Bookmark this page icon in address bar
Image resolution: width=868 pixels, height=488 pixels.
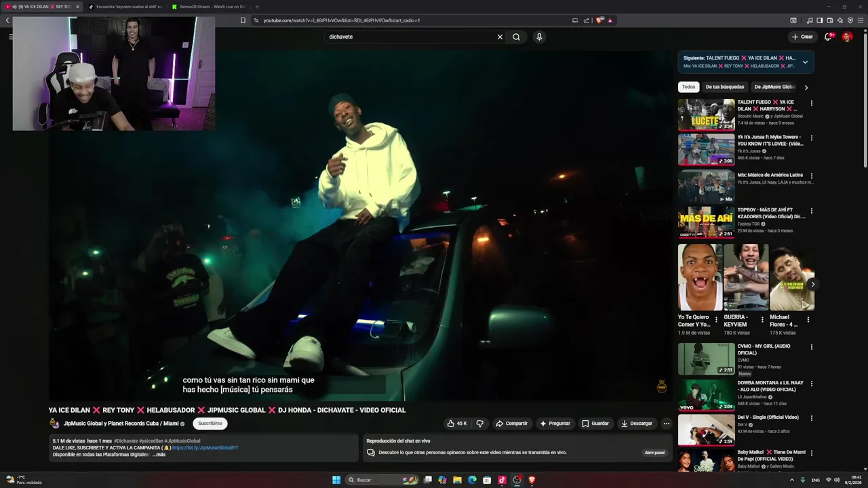coord(243,20)
